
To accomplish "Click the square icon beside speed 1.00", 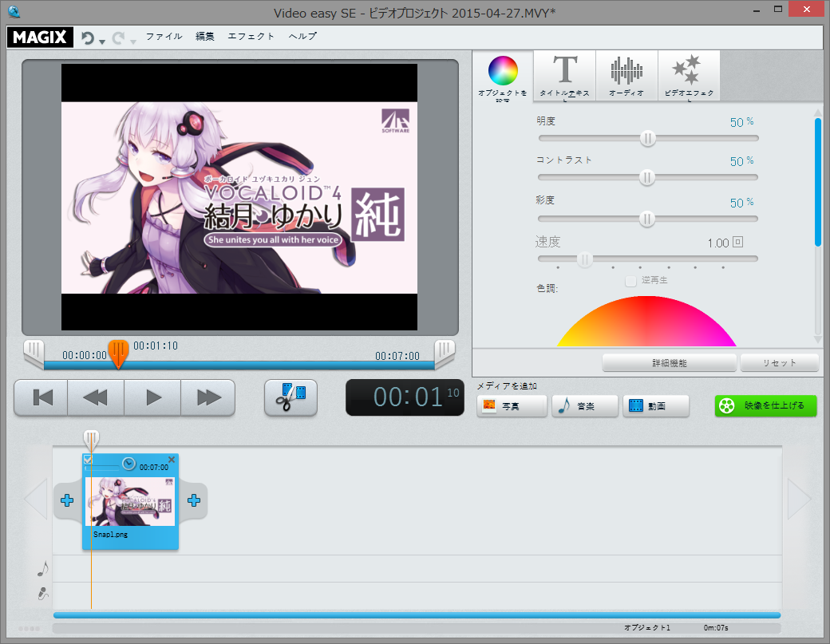I will point(738,242).
